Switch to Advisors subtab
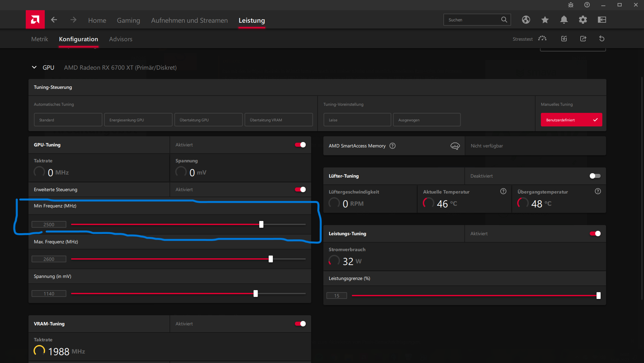The width and height of the screenshot is (644, 363). click(121, 39)
